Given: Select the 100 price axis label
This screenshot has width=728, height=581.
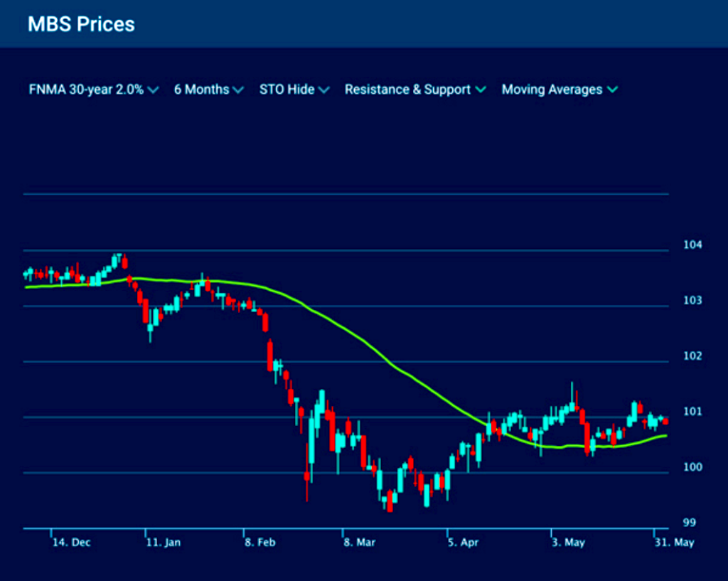Looking at the screenshot, I should (x=692, y=467).
